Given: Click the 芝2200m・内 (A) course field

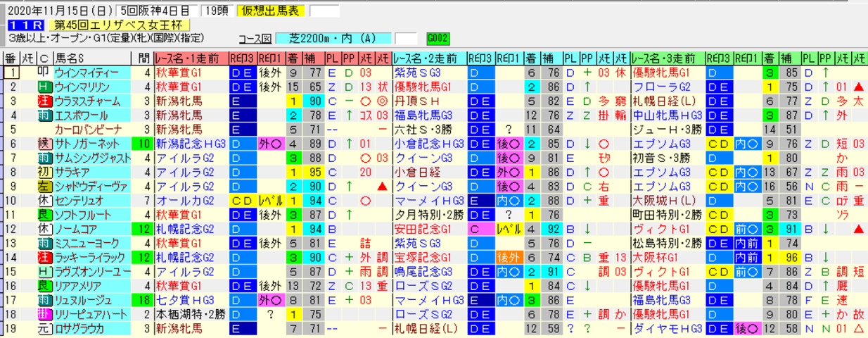Looking at the screenshot, I should point(333,37).
